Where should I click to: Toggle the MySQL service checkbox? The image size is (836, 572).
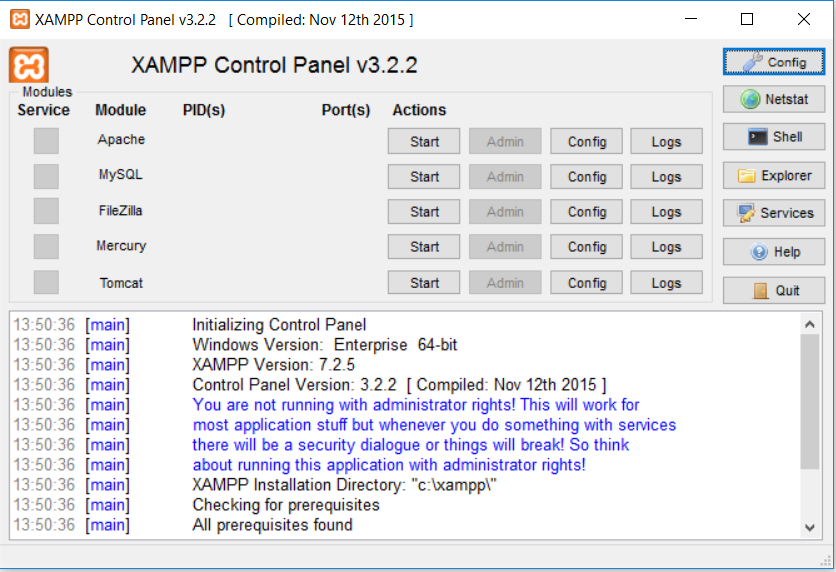click(x=46, y=176)
